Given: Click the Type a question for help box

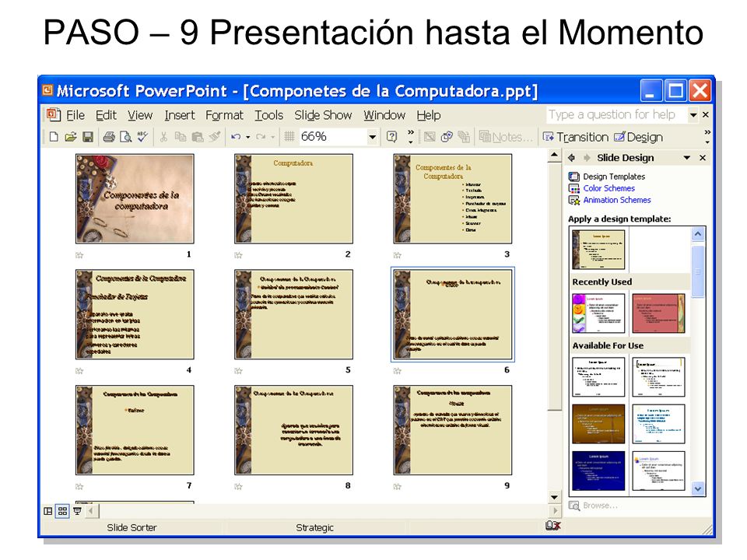Looking at the screenshot, I should point(617,115).
